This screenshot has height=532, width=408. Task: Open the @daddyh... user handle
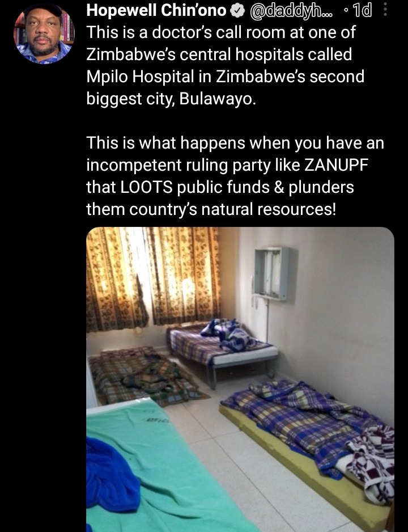(291, 11)
